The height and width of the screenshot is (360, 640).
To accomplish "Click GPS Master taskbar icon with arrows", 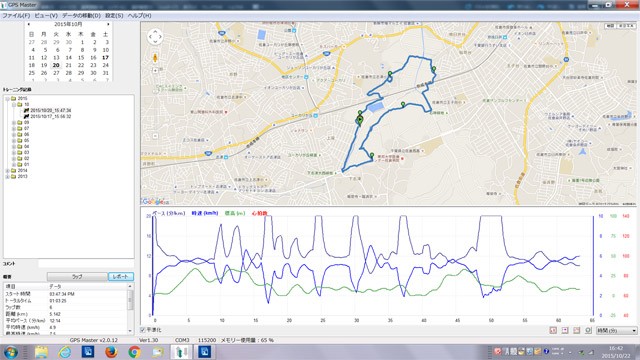I will 181,352.
